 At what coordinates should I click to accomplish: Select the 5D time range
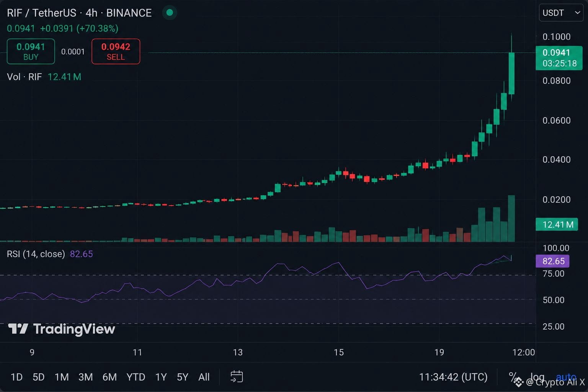tap(38, 377)
